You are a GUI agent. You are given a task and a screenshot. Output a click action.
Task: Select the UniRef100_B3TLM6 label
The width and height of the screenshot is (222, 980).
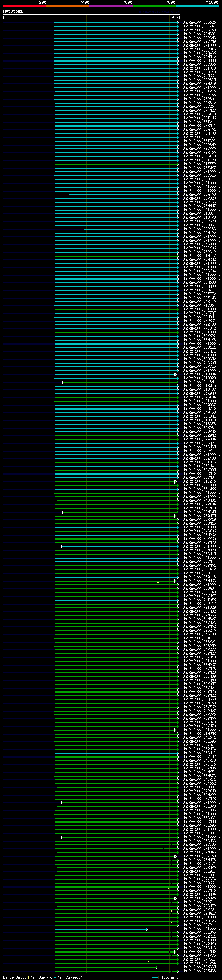point(199,118)
